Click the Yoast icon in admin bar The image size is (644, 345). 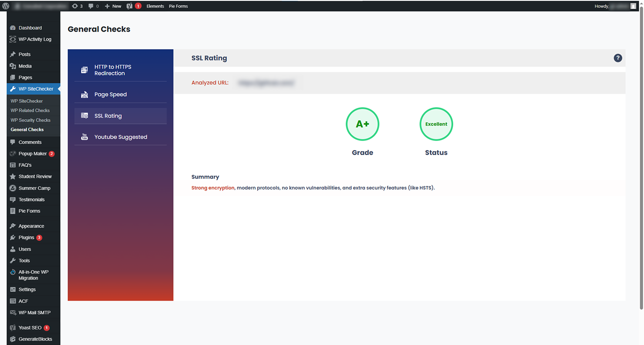129,6
